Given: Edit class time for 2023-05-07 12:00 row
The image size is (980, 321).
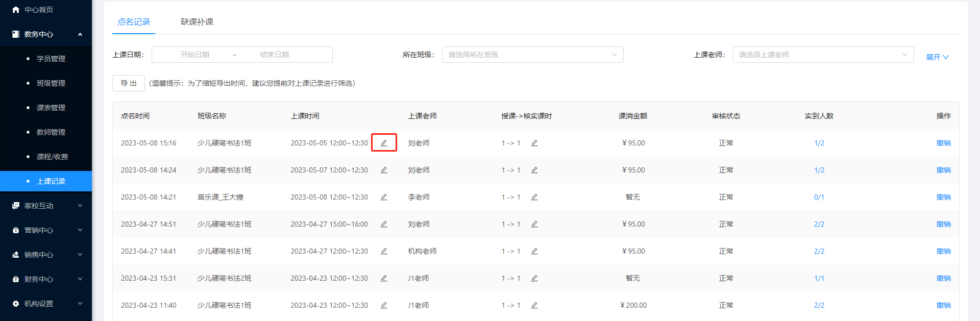Looking at the screenshot, I should pyautogui.click(x=384, y=170).
